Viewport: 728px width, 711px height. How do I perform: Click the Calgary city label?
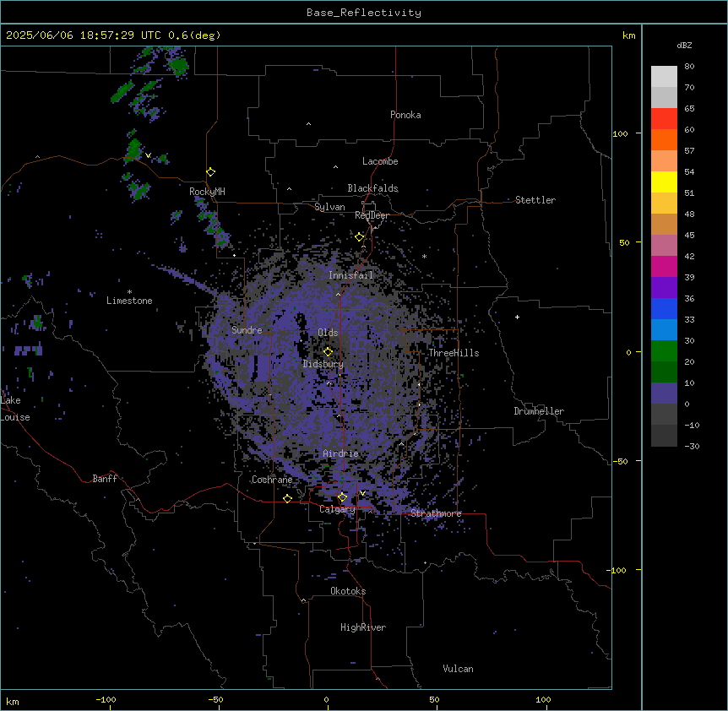click(x=337, y=509)
